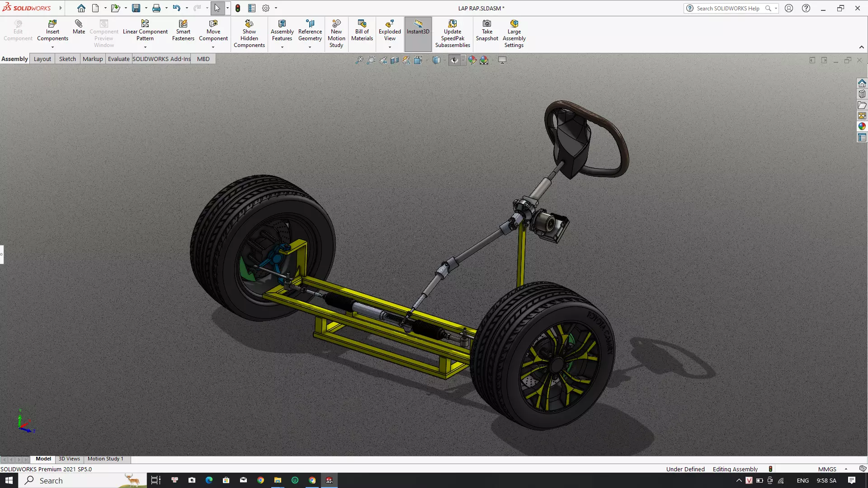Toggle the Select cursor tool

tap(217, 8)
